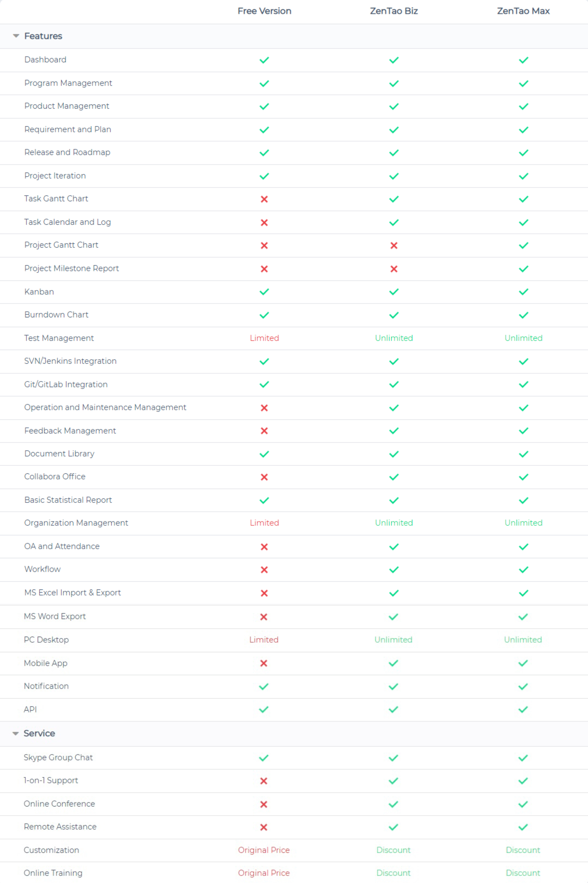588x883 pixels.
Task: Click the Features section heading
Action: point(43,36)
